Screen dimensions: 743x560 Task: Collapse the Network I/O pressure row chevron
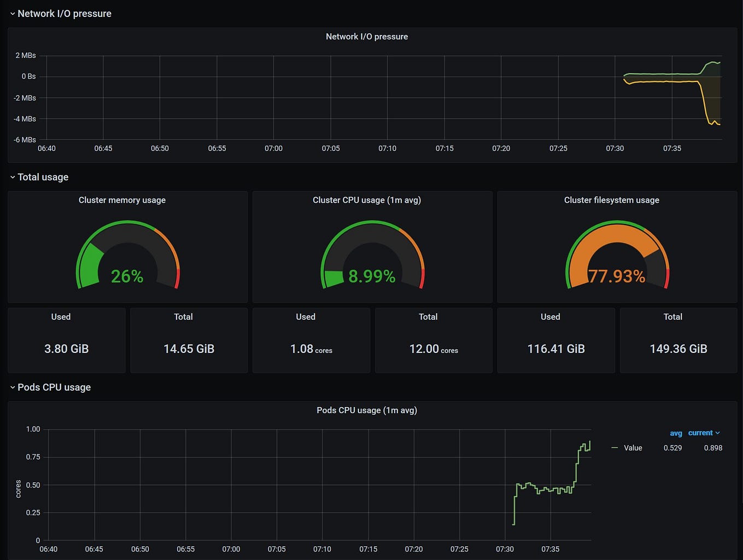(13, 14)
